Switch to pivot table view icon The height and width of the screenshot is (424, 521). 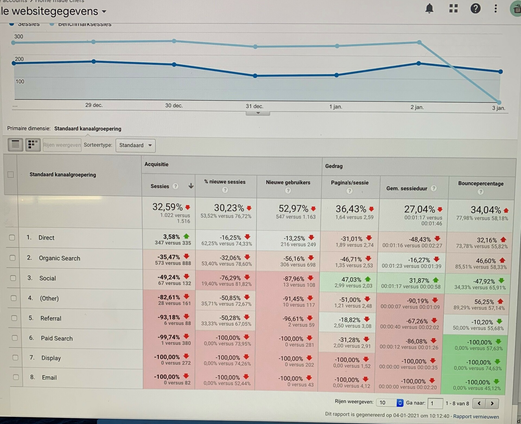pyautogui.click(x=33, y=145)
